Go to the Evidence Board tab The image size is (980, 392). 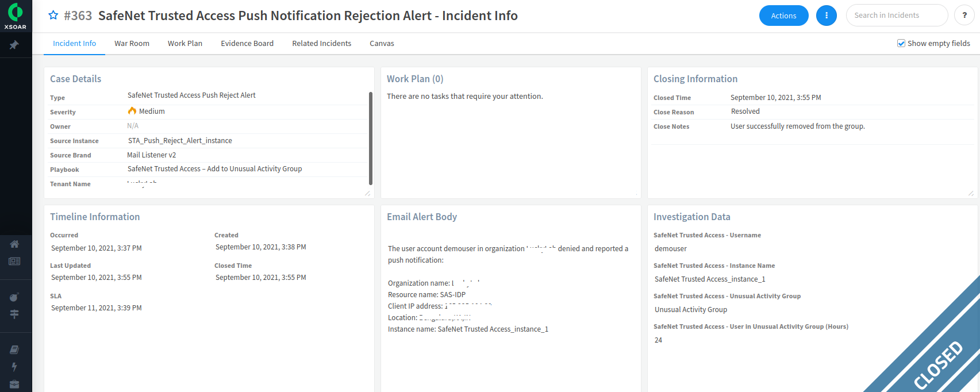tap(247, 43)
